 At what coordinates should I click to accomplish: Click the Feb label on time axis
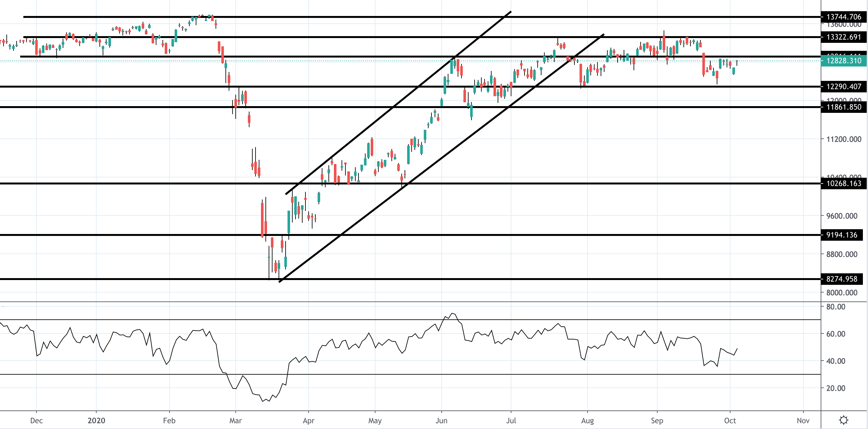coord(169,421)
